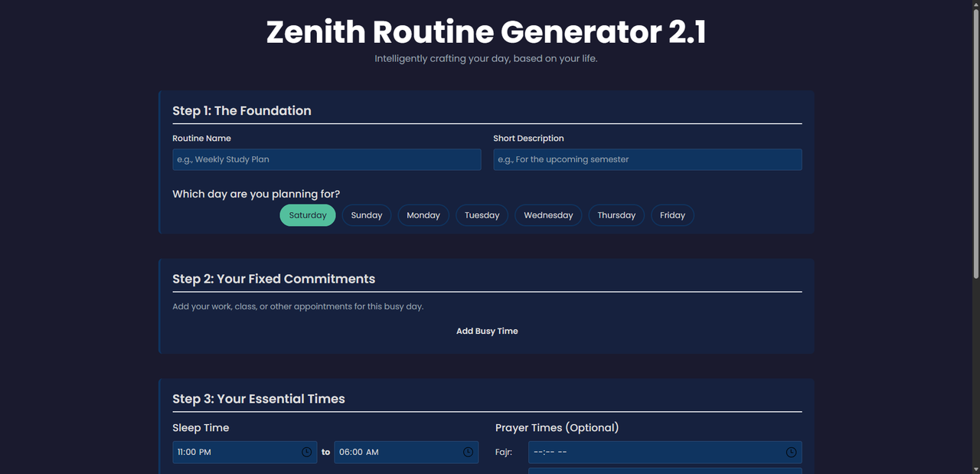Click the 'Fajr:' label

tap(504, 453)
